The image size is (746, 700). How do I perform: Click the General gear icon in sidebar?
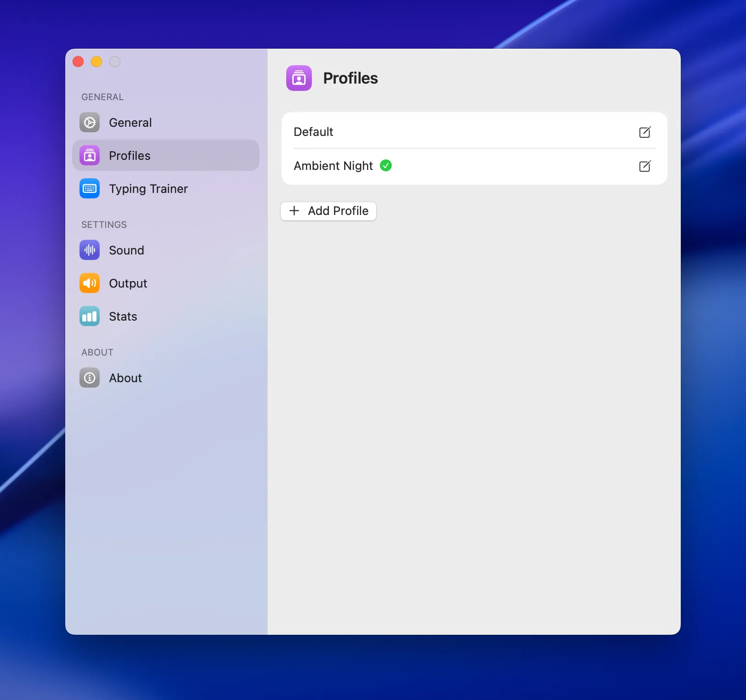[90, 123]
